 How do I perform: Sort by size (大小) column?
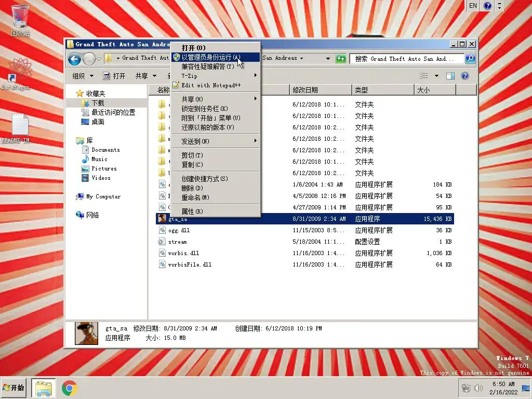coord(435,90)
